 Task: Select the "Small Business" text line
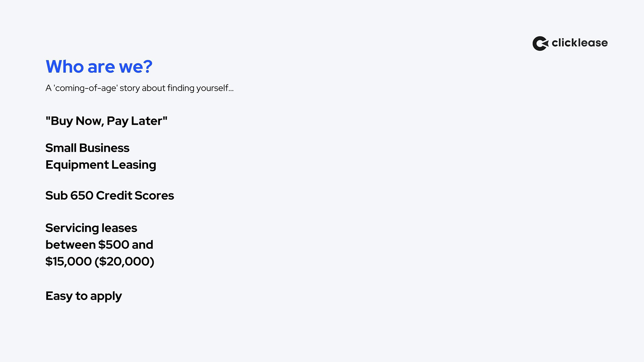coord(87,148)
